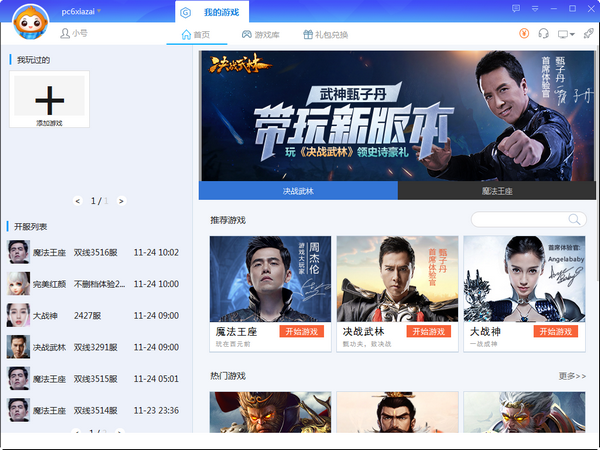Screen dimensions: 600x450
Task: Click the 魔法王座 avatar in first server row
Action: tap(18, 252)
